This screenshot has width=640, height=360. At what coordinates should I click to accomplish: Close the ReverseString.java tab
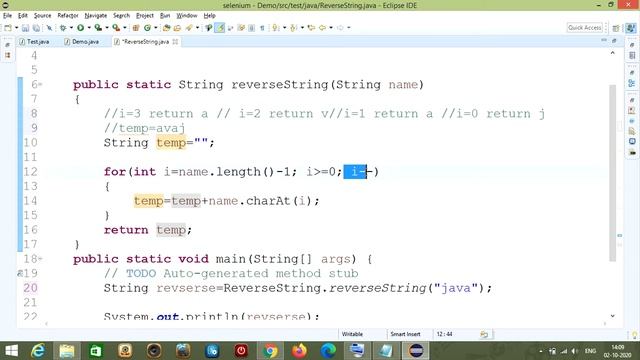pyautogui.click(x=175, y=42)
